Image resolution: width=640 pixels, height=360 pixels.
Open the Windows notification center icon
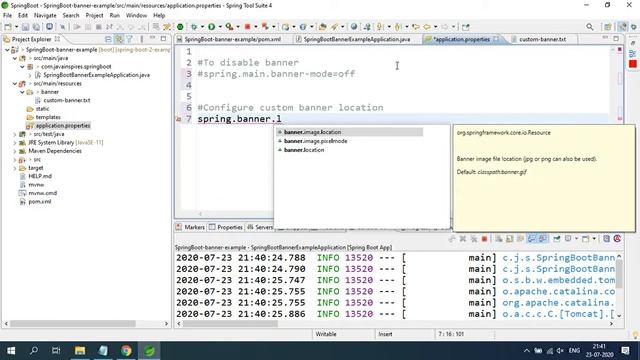(625, 351)
